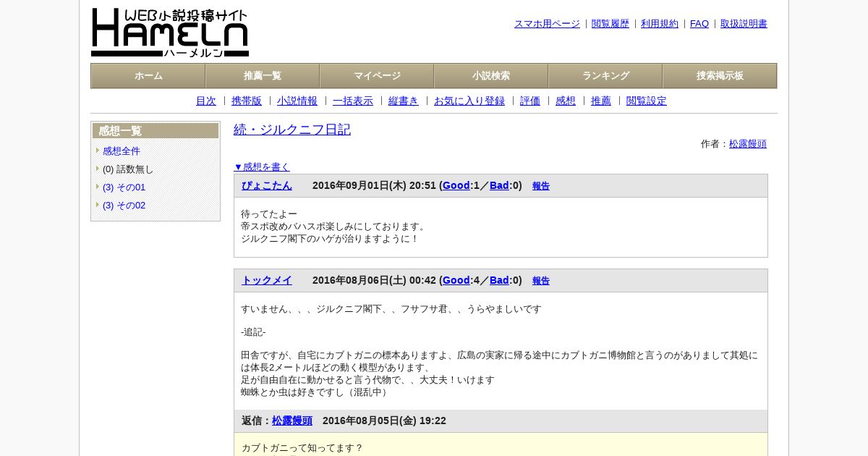Select 感想全件 in the sidebar
868x456 pixels.
(x=122, y=151)
